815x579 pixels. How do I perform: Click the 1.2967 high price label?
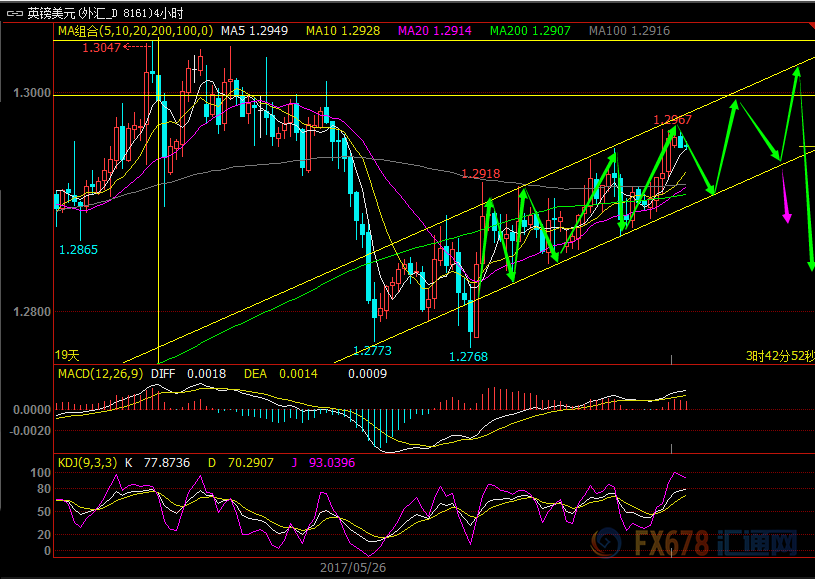tap(673, 120)
